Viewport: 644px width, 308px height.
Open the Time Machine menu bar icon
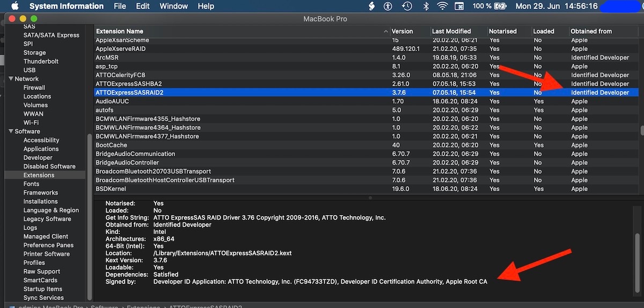tap(407, 6)
